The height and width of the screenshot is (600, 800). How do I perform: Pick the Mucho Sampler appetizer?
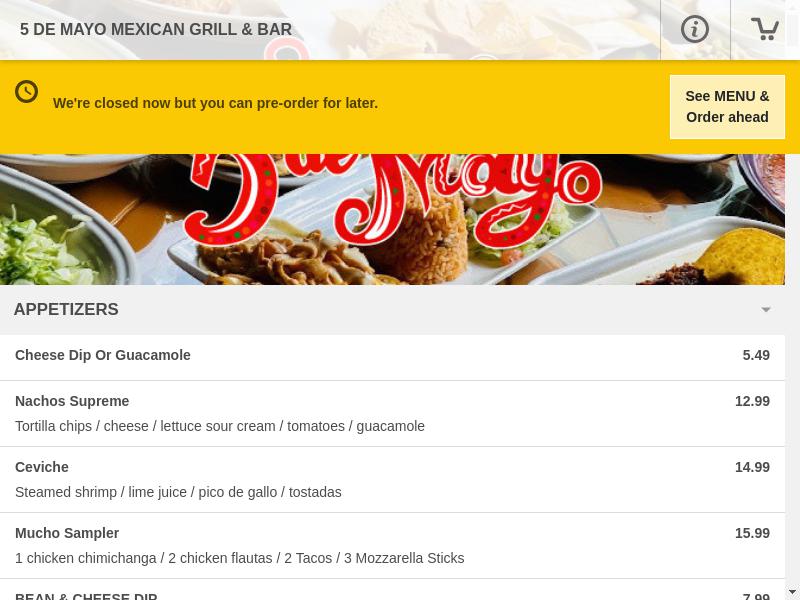click(x=67, y=533)
